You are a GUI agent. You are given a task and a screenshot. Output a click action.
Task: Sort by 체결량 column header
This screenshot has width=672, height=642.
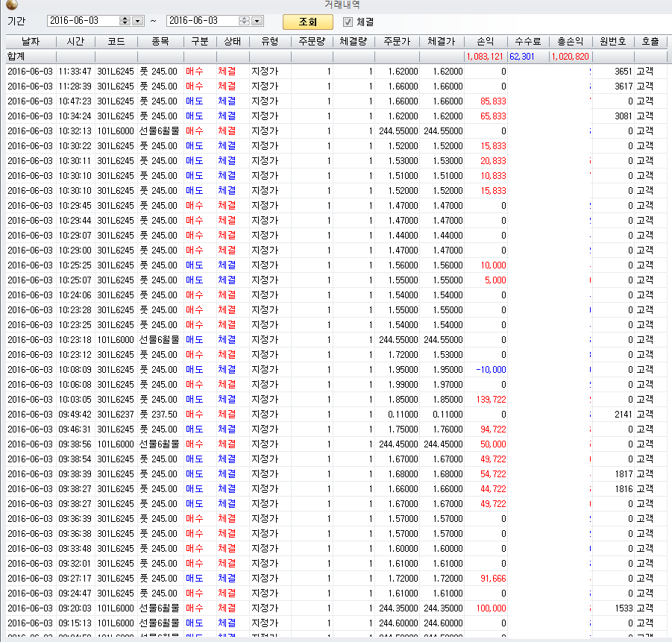click(x=354, y=42)
